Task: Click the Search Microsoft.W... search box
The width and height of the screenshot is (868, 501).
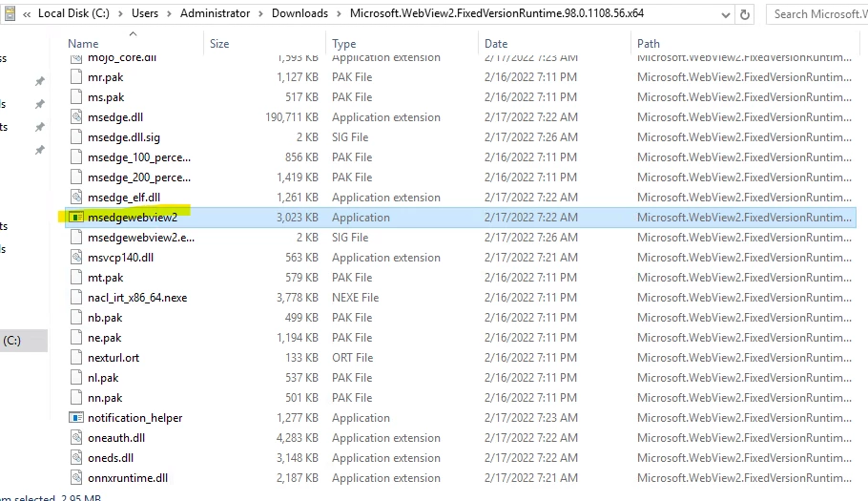Action: (x=817, y=14)
